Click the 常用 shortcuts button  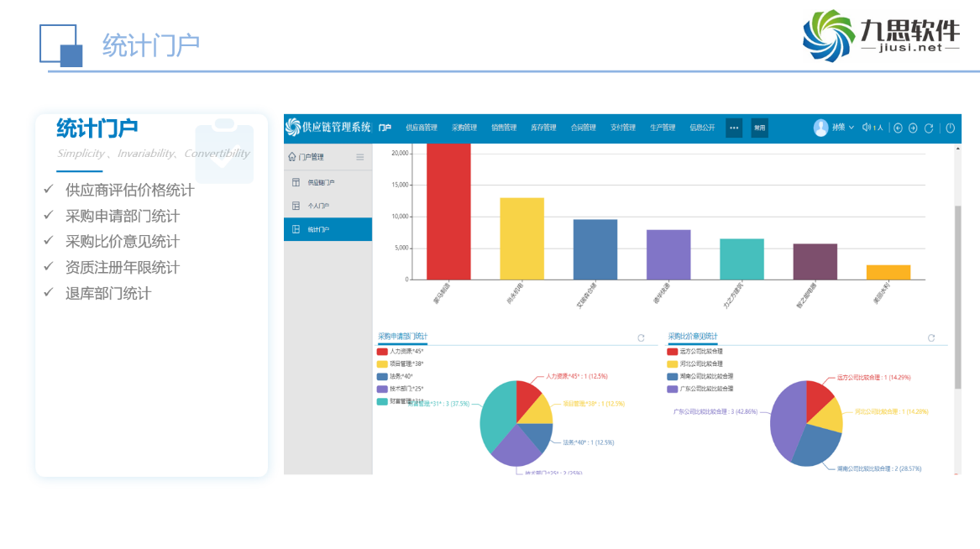(759, 128)
